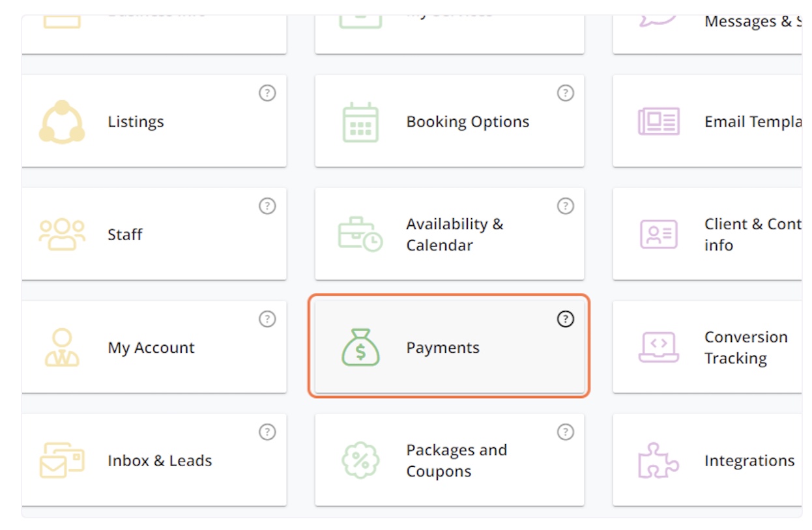Click the Client & Contact info card icon
The height and width of the screenshot is (530, 812).
(658, 234)
